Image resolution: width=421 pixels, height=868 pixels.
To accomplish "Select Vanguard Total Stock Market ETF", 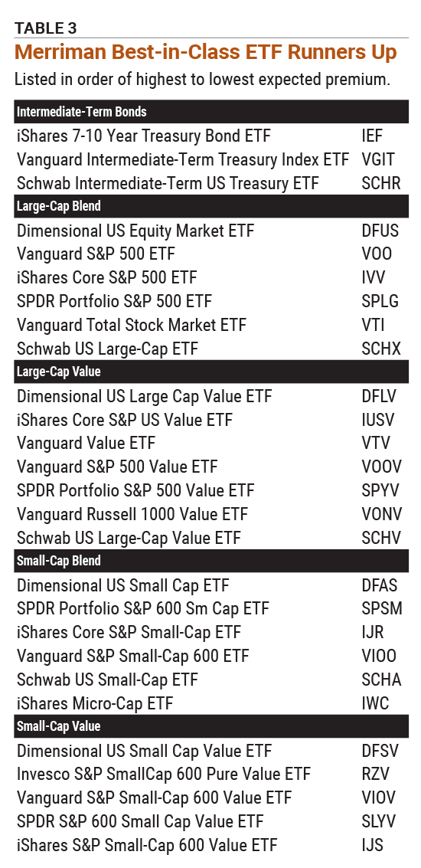I will (132, 325).
